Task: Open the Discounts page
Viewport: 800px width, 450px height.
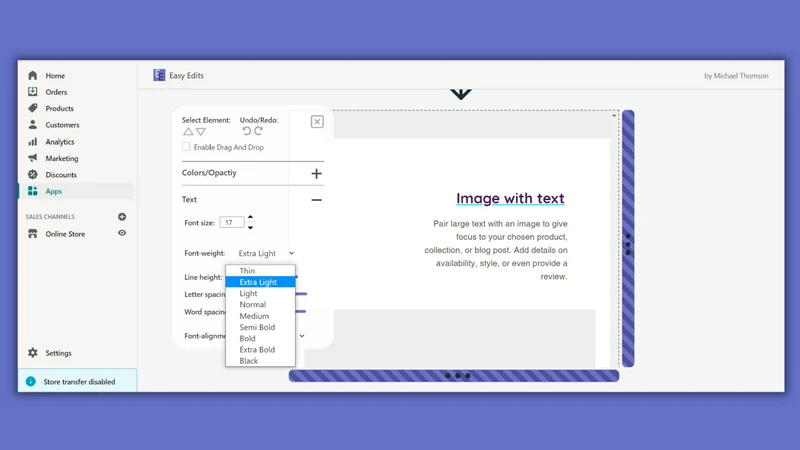Action: click(61, 174)
